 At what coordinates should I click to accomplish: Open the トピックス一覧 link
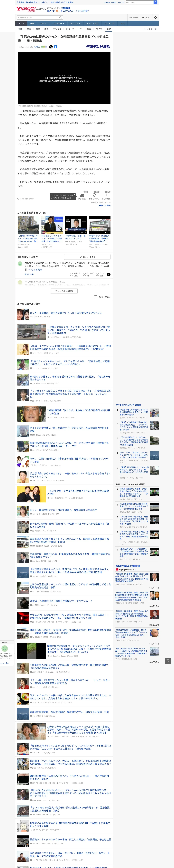149,29
